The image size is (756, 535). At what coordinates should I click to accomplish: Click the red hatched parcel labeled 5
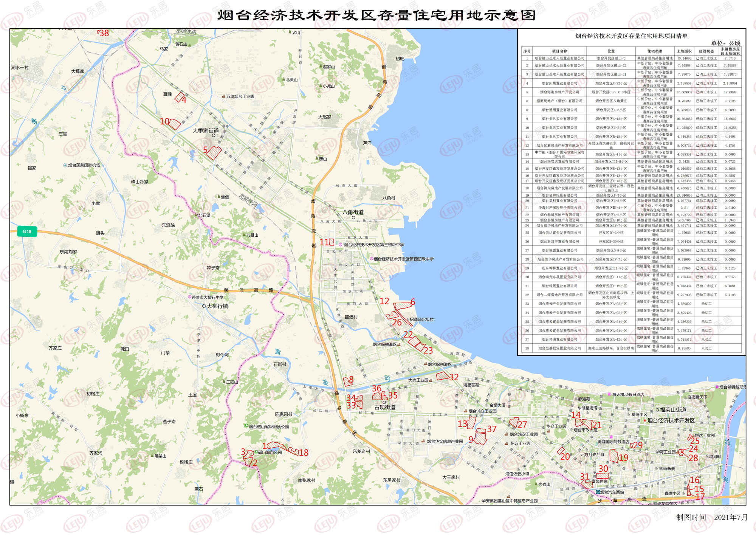214,153
